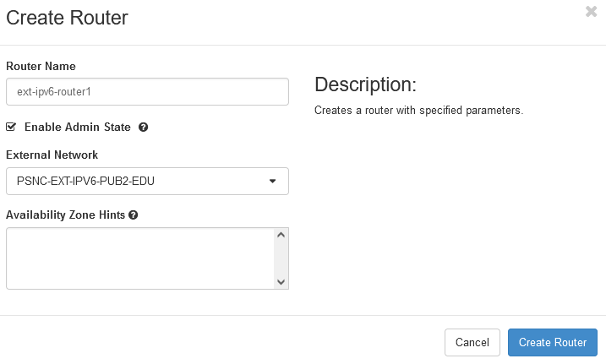The width and height of the screenshot is (606, 364).
Task: Click the Description heading
Action: point(366,84)
